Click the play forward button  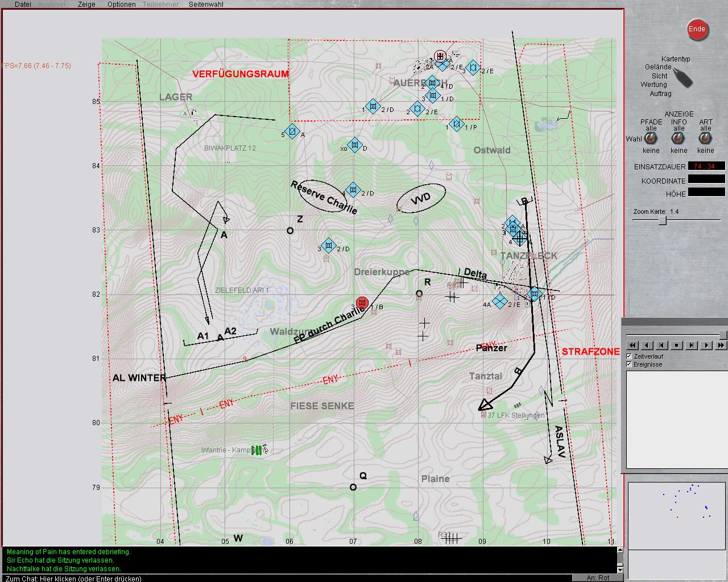click(x=706, y=345)
